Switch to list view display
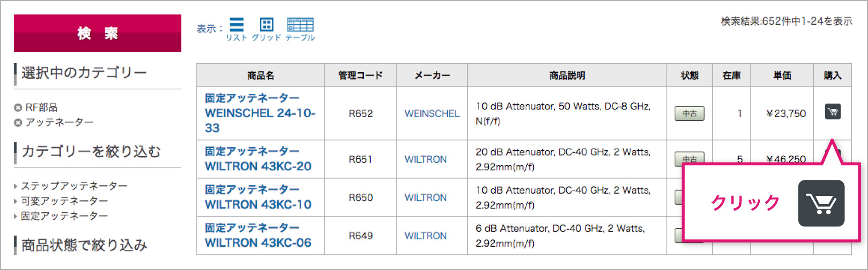The image size is (868, 270). [x=236, y=29]
